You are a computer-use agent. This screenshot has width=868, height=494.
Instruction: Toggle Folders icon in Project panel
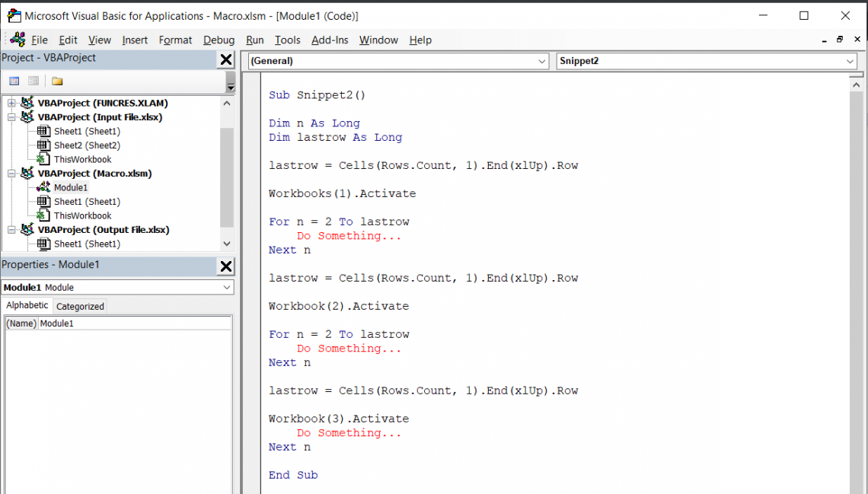point(57,81)
